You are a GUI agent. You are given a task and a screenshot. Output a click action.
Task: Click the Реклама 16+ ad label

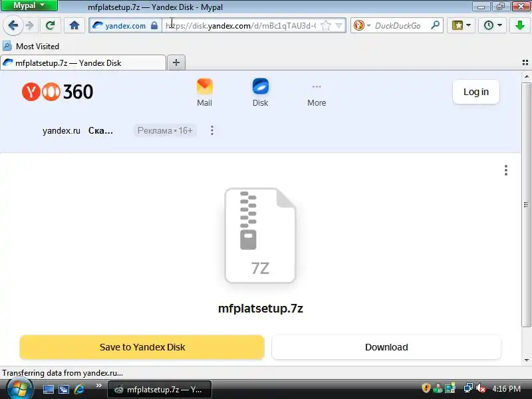(165, 130)
